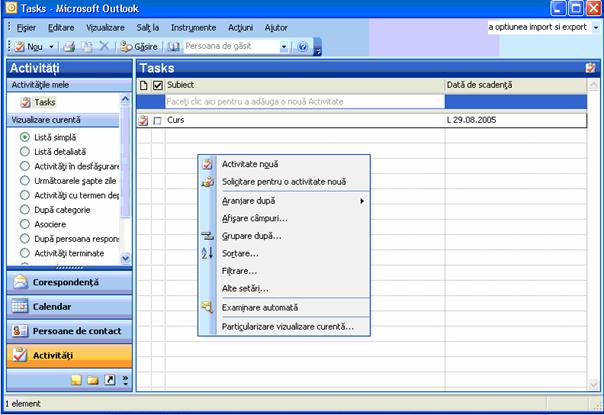Screen dimensions: 604x415
Task: Select the După categorie view option
Action: tap(25, 211)
